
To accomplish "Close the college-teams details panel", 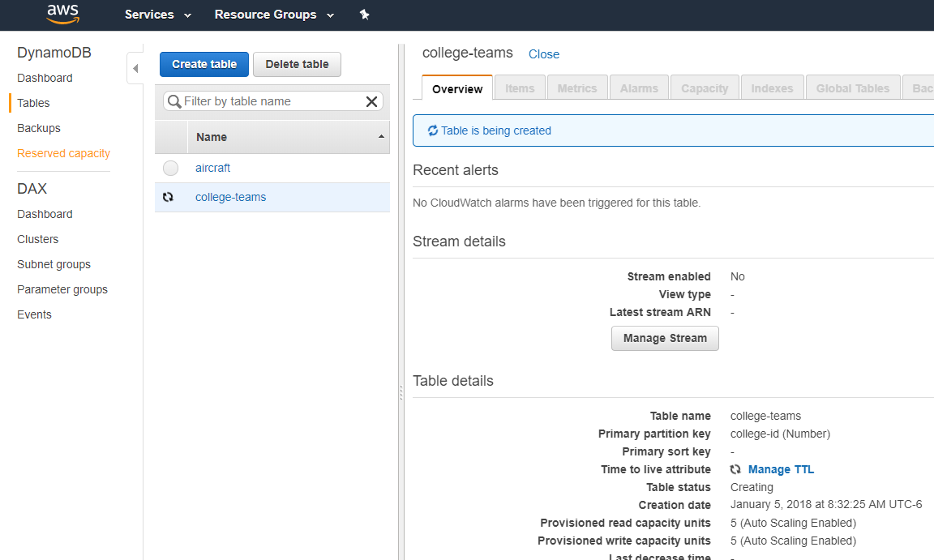I will [x=544, y=54].
